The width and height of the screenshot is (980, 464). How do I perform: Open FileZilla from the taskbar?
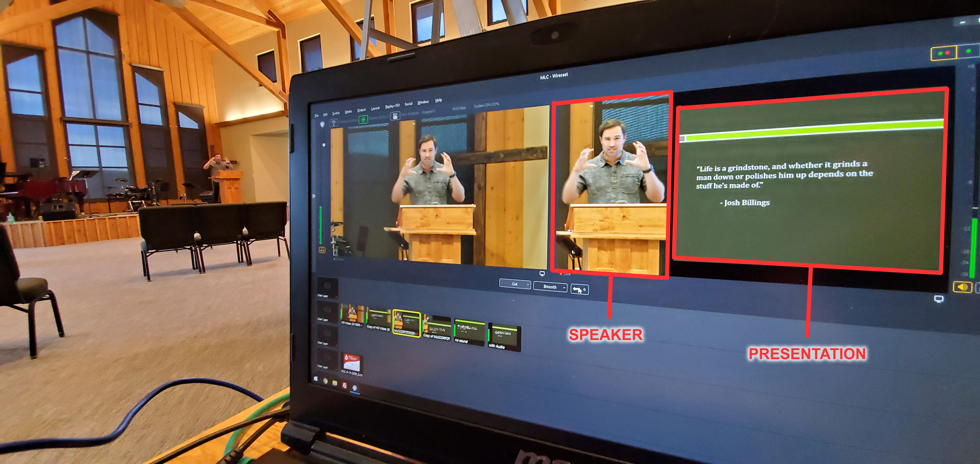tap(345, 385)
